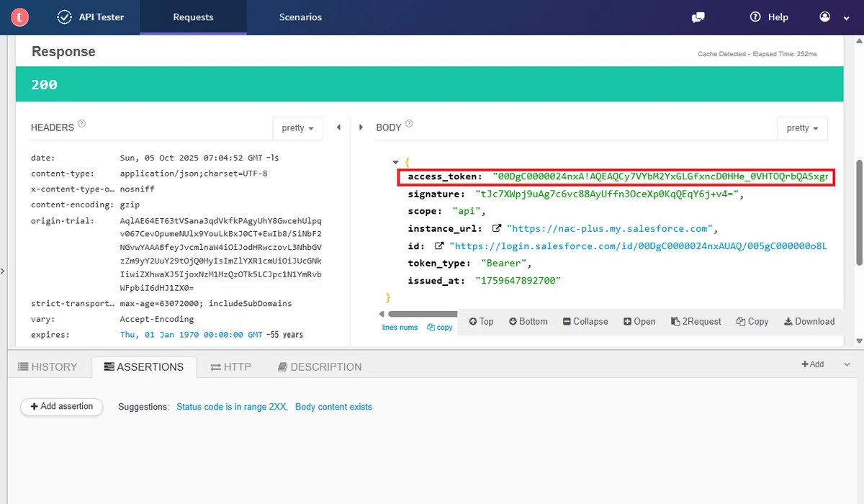Open the body pretty format dropdown
The height and width of the screenshot is (504, 864).
[x=802, y=127]
